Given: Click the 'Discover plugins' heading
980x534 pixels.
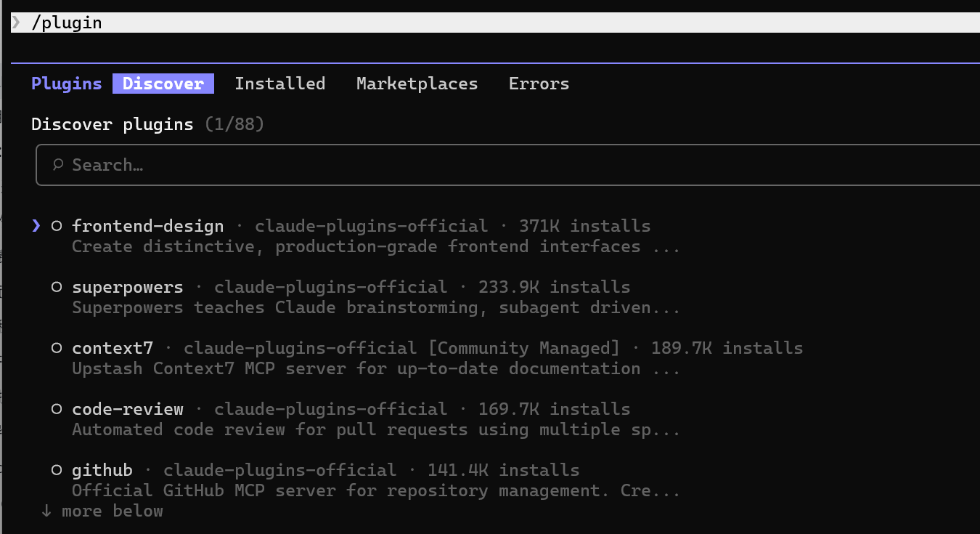Looking at the screenshot, I should point(113,124).
